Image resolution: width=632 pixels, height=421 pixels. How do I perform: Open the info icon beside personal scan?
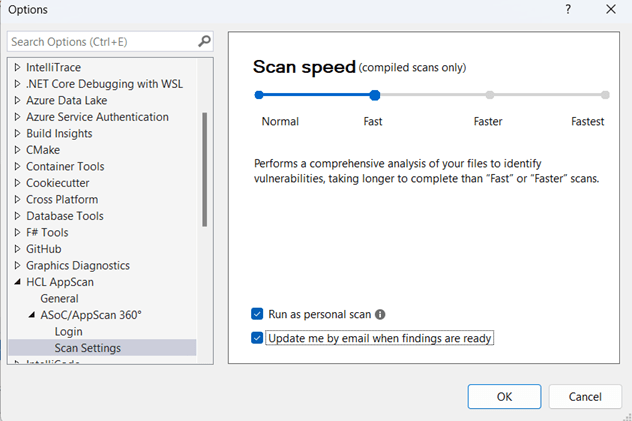[x=380, y=314]
